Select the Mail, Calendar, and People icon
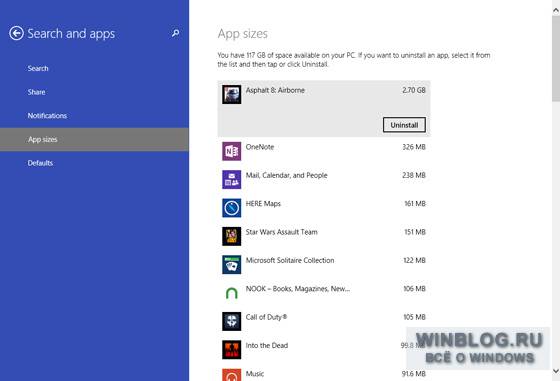Viewport: 560px width, 381px height. [231, 180]
